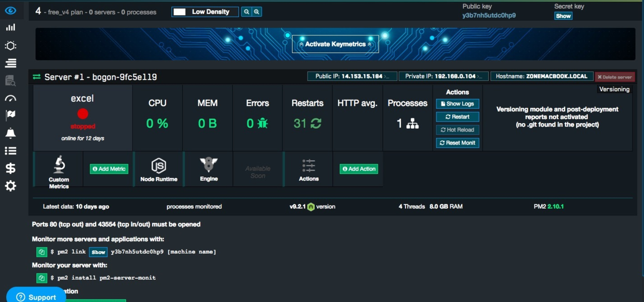644x302 pixels.
Task: Click the Restarts count 31
Action: [300, 123]
